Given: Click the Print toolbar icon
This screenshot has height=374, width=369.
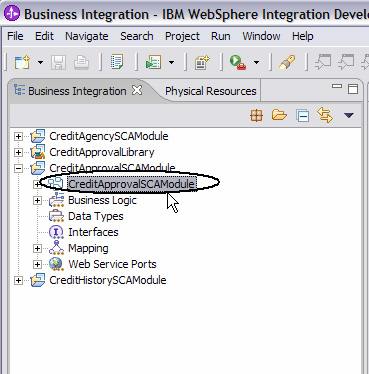Looking at the screenshot, I should tap(81, 62).
